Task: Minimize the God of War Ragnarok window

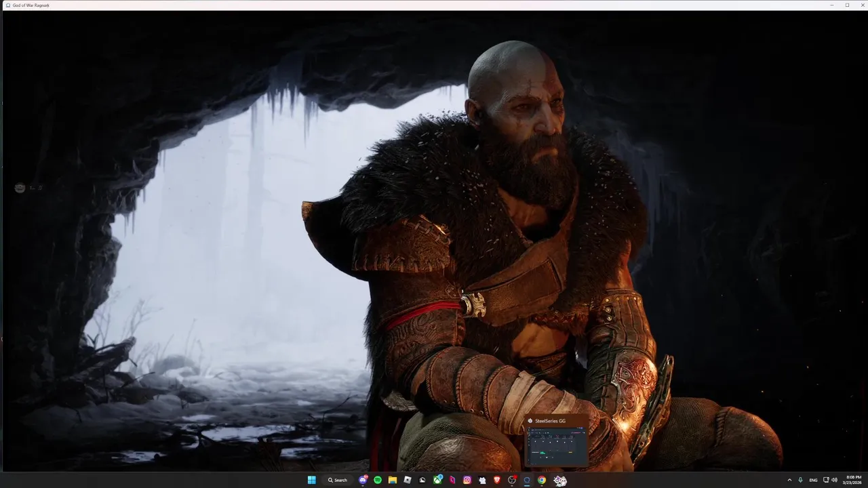Action: pos(831,5)
